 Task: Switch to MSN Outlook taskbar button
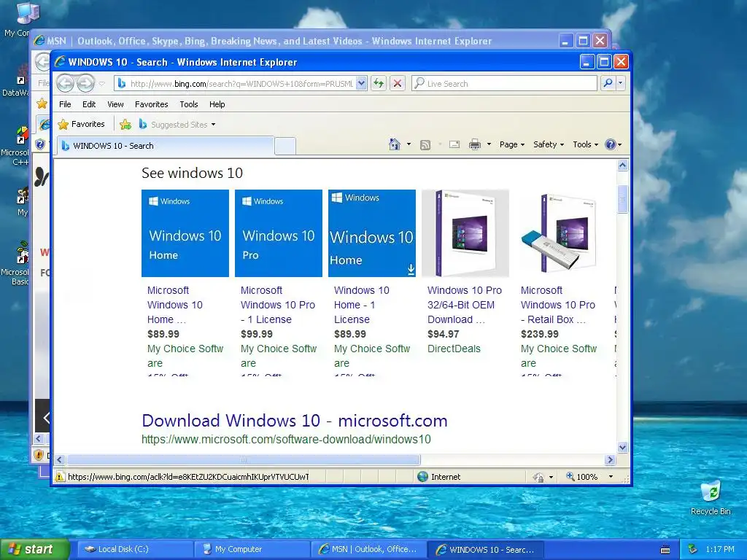click(x=369, y=550)
